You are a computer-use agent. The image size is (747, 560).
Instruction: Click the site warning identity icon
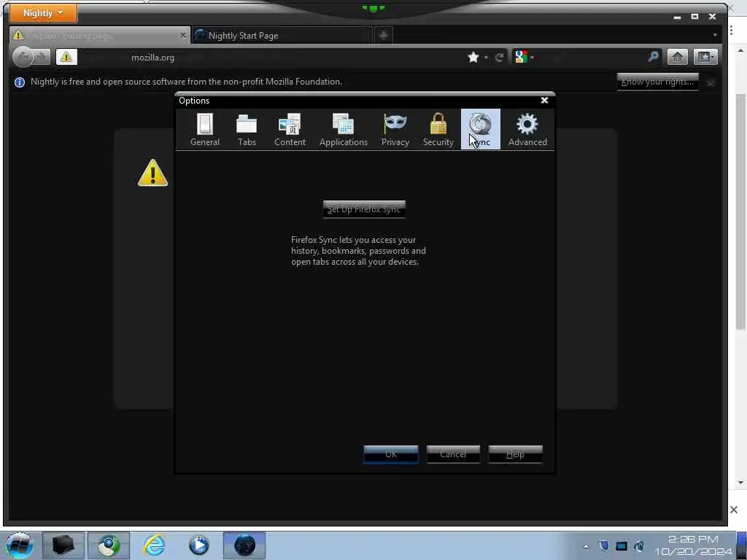click(x=66, y=58)
